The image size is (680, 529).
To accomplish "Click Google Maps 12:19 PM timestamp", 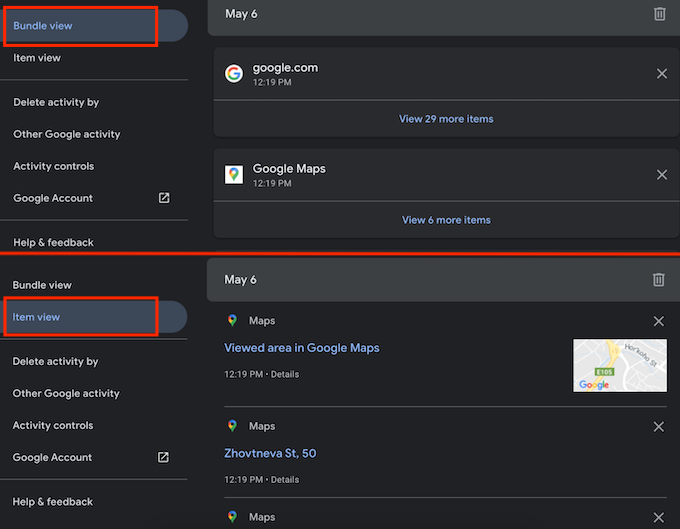I will [272, 183].
